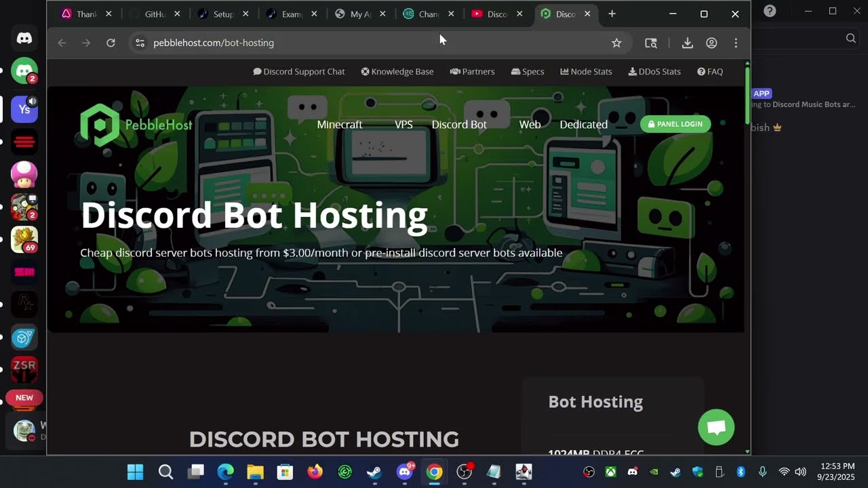
Task: Select the Rockstar logo server icon
Action: click(24, 304)
